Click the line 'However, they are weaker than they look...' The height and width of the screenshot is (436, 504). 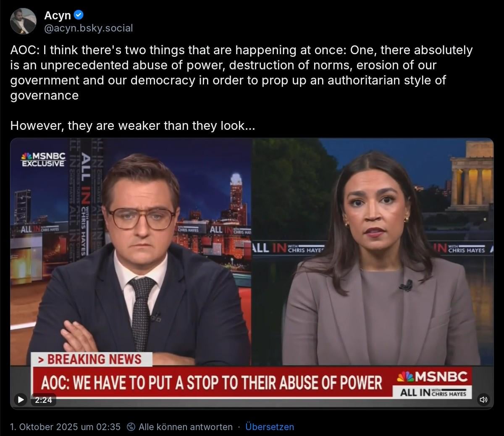click(133, 126)
